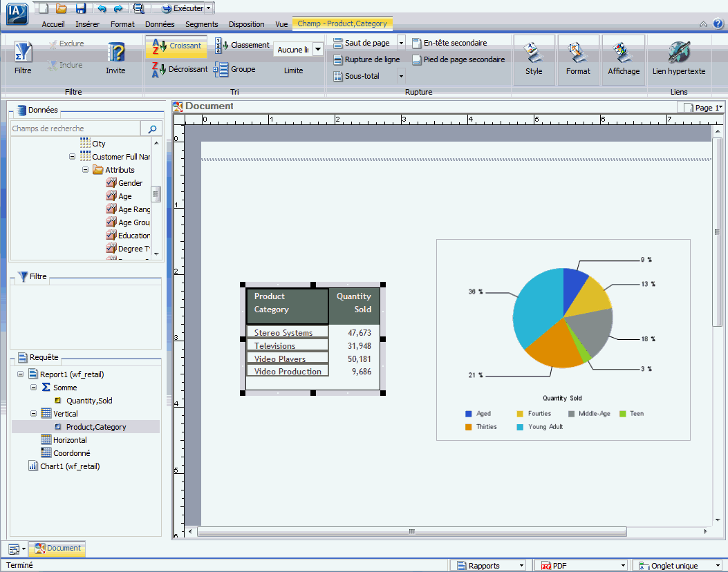Image resolution: width=728 pixels, height=572 pixels.
Task: Click Saut de page
Action: click(362, 43)
